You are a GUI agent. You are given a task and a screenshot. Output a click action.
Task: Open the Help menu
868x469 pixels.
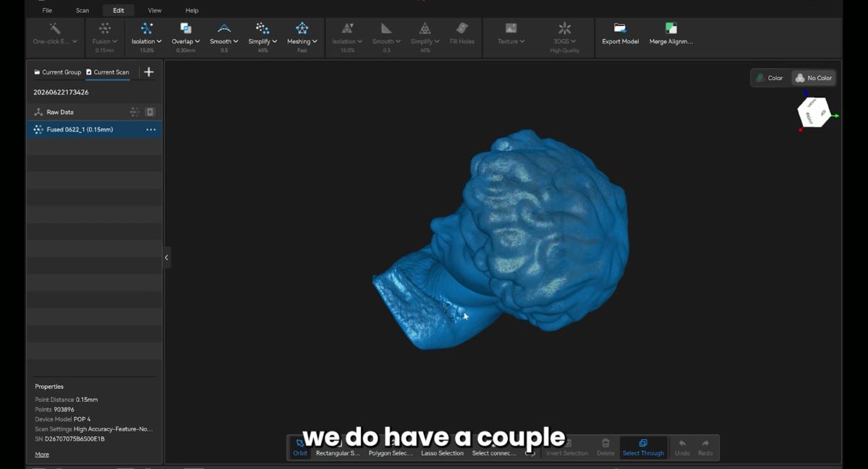[x=192, y=10]
